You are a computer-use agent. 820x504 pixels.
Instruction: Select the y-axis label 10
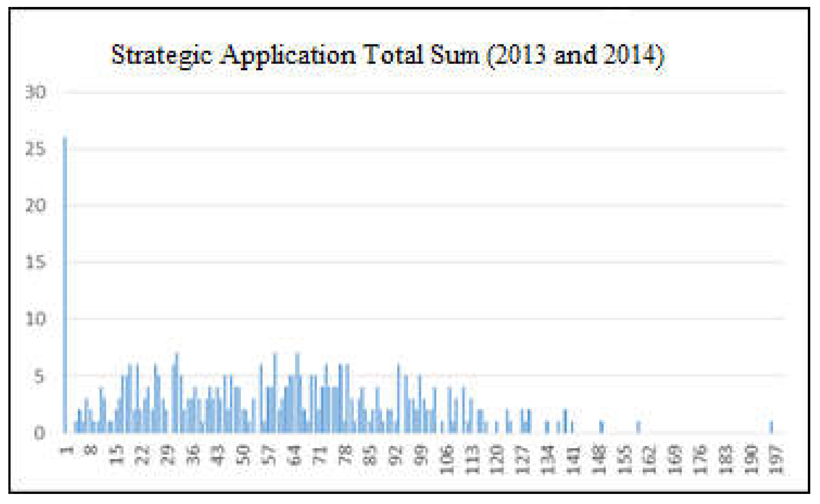tap(35, 319)
